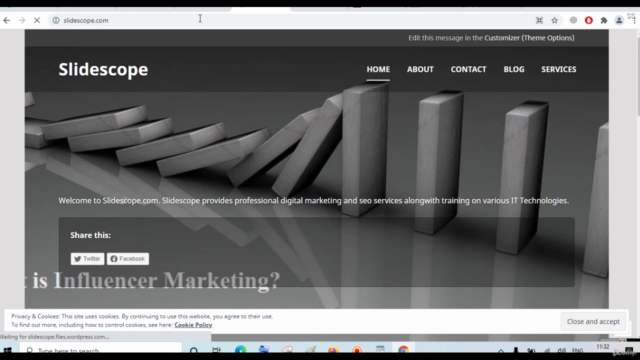
Task: Click the Close and accept button
Action: 593,322
